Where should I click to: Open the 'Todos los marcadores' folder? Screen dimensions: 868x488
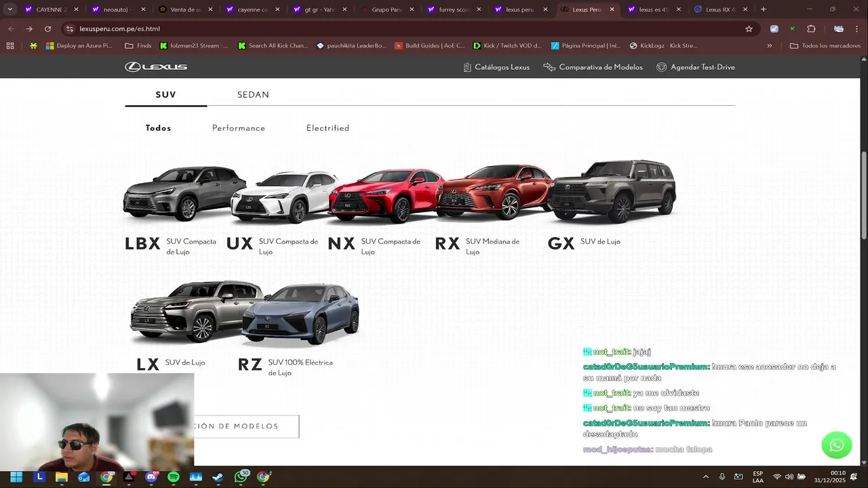825,45
